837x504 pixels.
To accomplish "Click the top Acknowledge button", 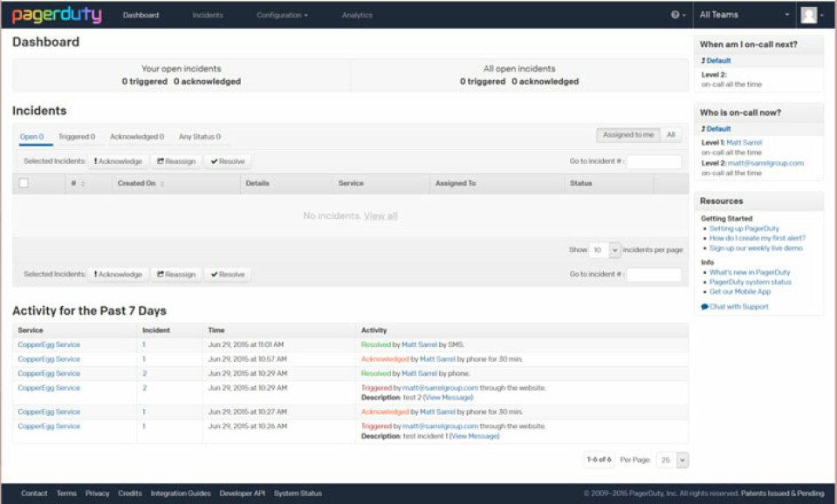I will point(118,161).
